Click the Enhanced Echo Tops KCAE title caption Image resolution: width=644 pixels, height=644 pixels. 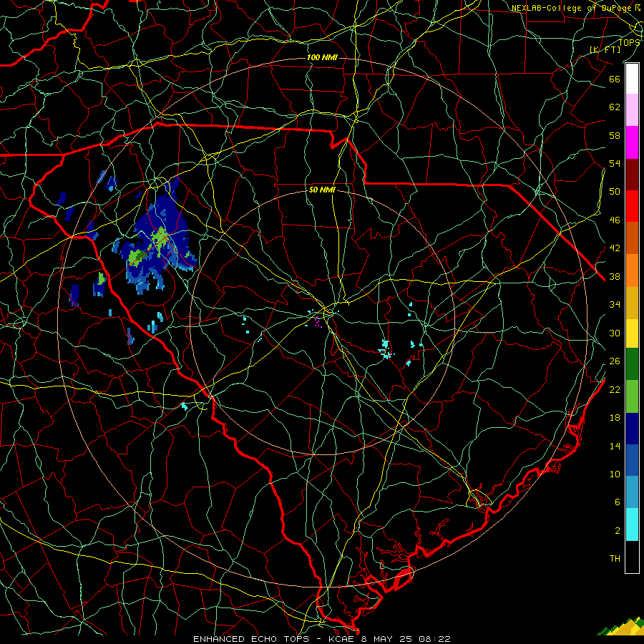pos(322,639)
